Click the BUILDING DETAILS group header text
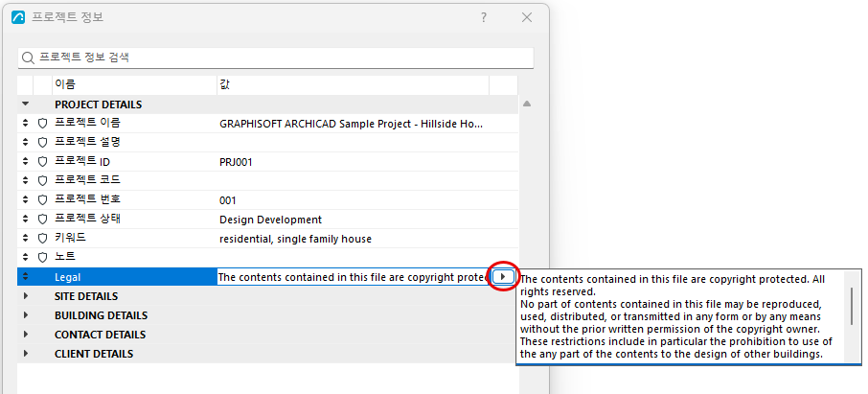Viewport: 868px width, 394px height. [101, 315]
